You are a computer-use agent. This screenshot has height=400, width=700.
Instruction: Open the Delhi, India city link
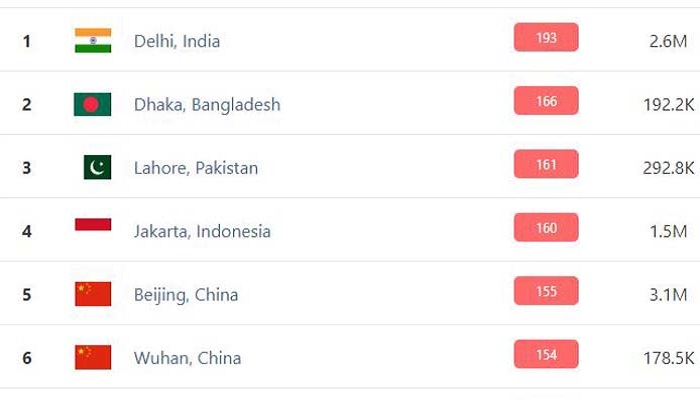[177, 42]
